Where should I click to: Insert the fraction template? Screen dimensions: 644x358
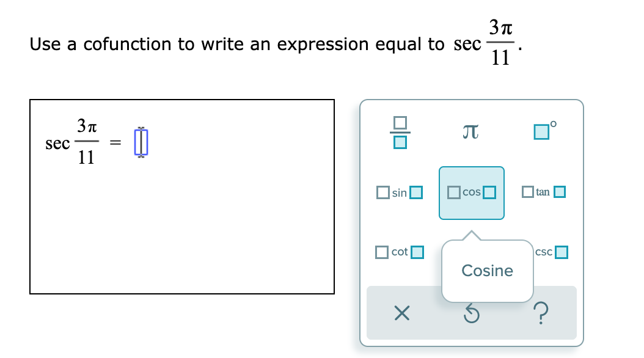point(399,131)
